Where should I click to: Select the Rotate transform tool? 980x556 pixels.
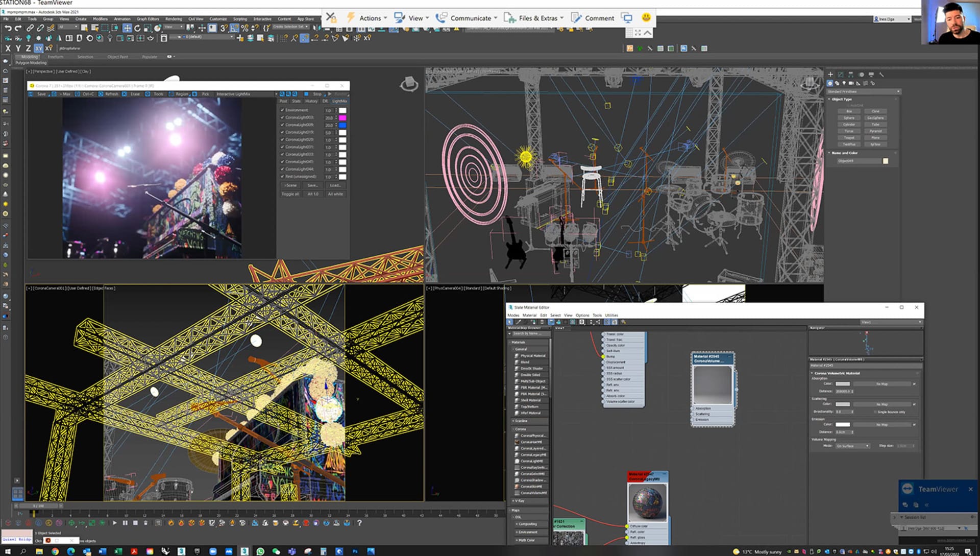(137, 28)
